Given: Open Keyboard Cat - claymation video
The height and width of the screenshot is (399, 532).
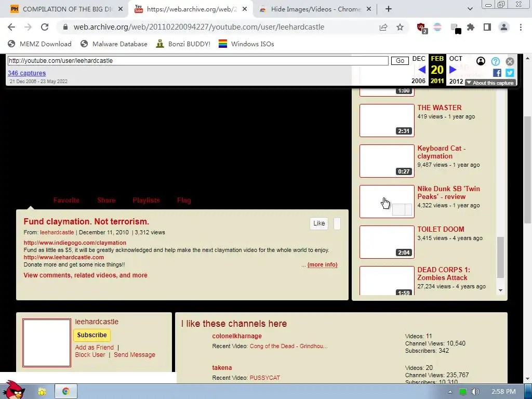Looking at the screenshot, I should point(441,152).
